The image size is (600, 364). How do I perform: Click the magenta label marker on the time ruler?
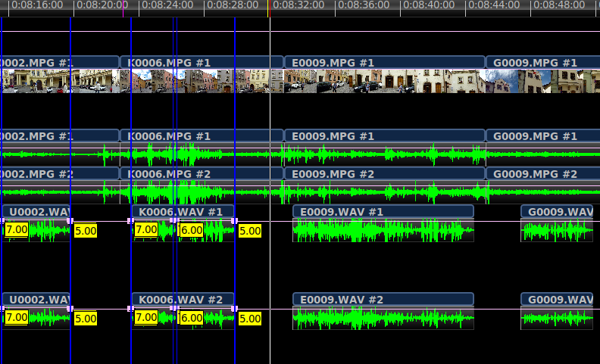(x=123, y=8)
